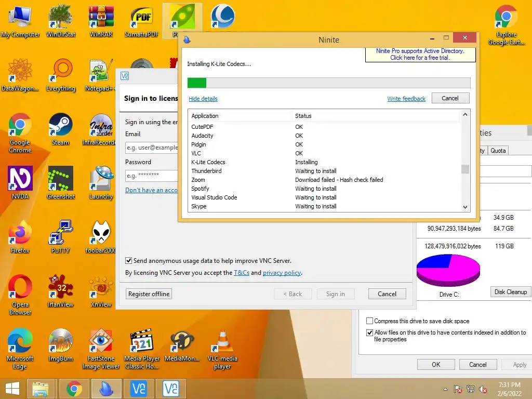Click the Password input field

point(152,176)
